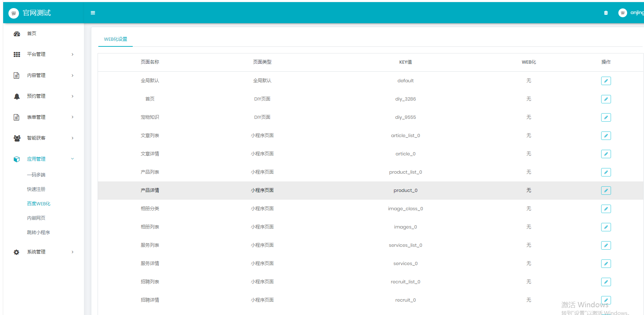Viewport: 644px width, 315px height.
Task: Edit the 服务详情 services_0 row
Action: tap(606, 264)
